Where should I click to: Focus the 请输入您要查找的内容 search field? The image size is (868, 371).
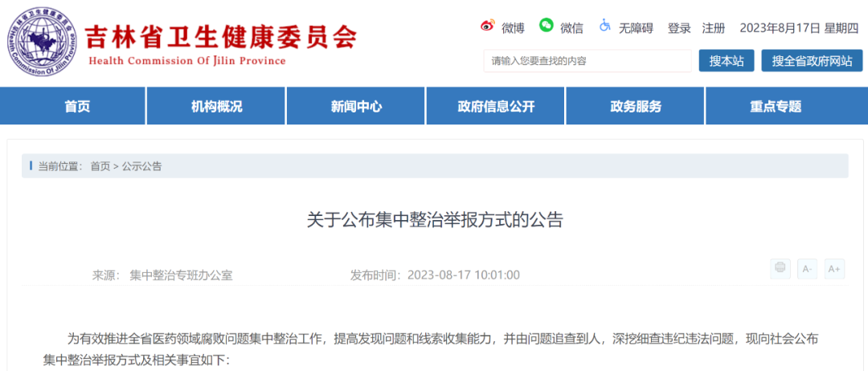click(588, 61)
